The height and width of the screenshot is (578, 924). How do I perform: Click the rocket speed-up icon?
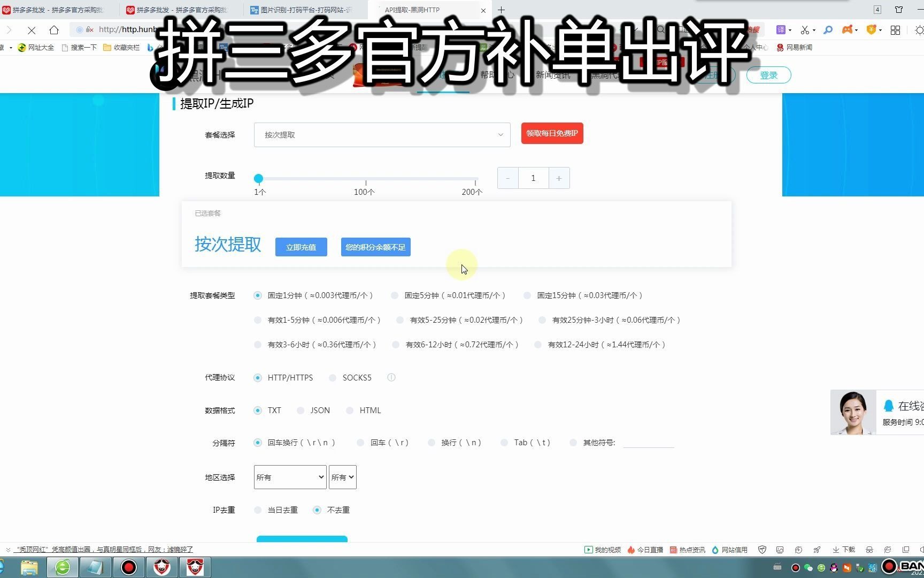pos(817,550)
